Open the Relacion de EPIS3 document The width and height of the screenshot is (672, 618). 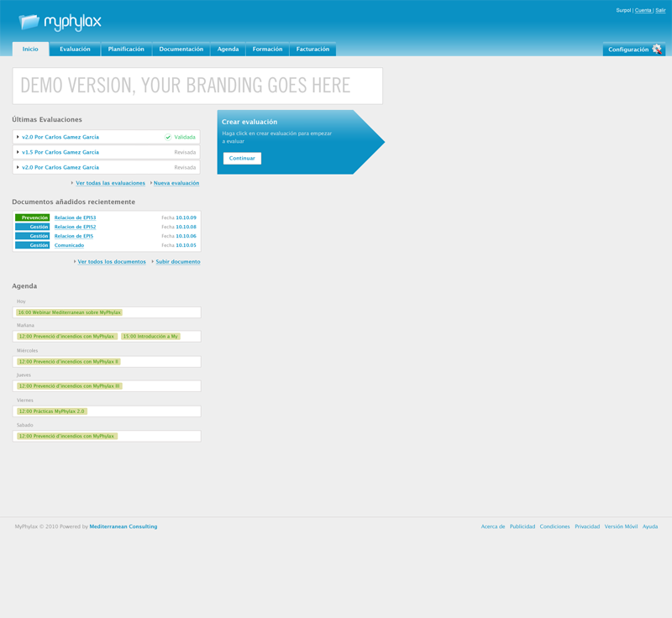click(x=75, y=217)
